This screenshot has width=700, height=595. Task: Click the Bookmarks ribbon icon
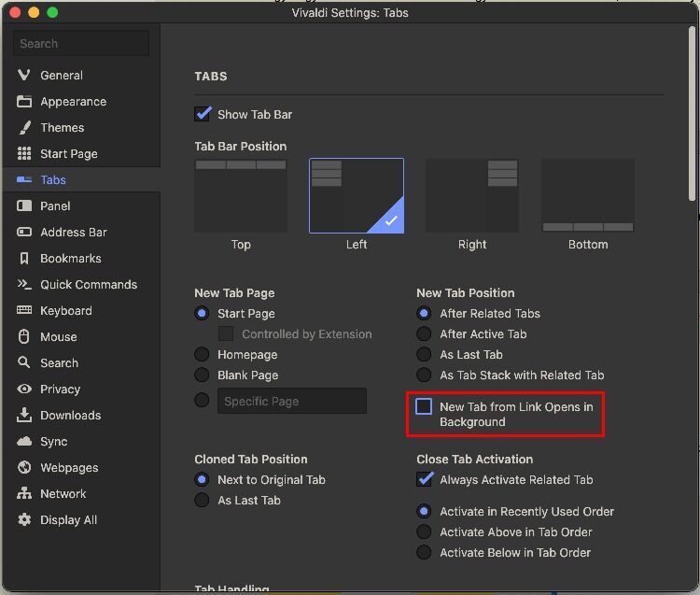pos(24,258)
